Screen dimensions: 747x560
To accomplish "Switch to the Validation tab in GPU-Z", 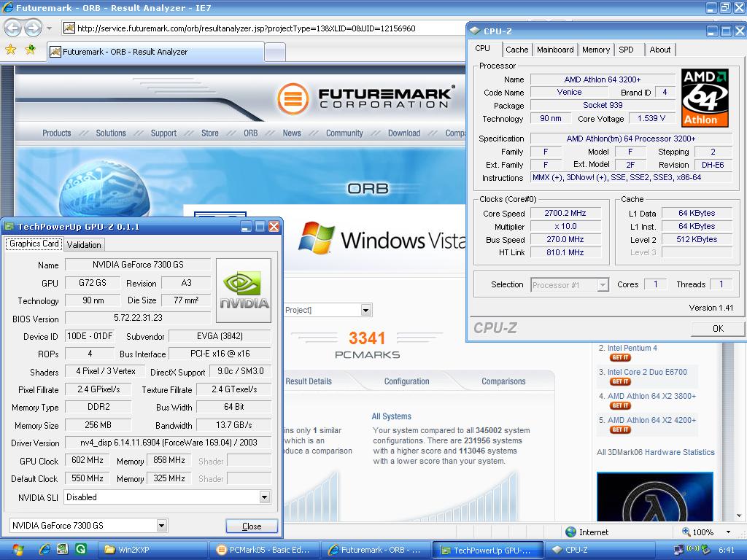I will tap(84, 245).
